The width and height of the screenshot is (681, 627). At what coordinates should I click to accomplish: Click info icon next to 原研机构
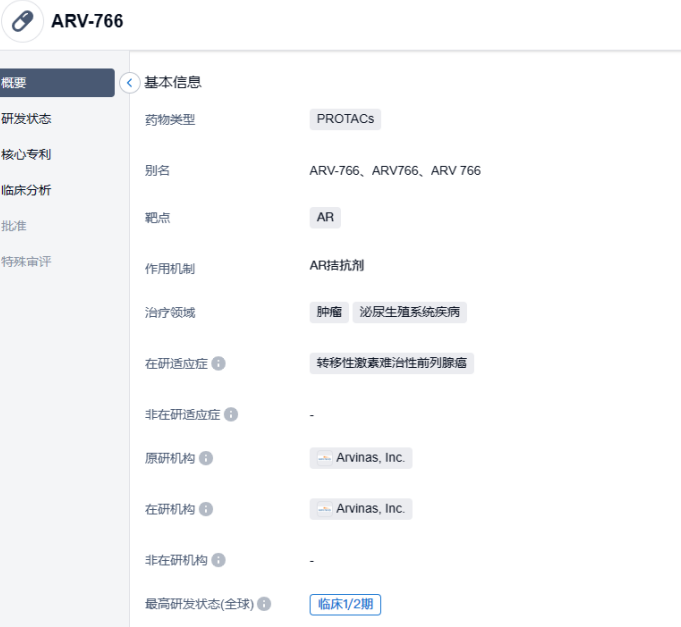[206, 458]
